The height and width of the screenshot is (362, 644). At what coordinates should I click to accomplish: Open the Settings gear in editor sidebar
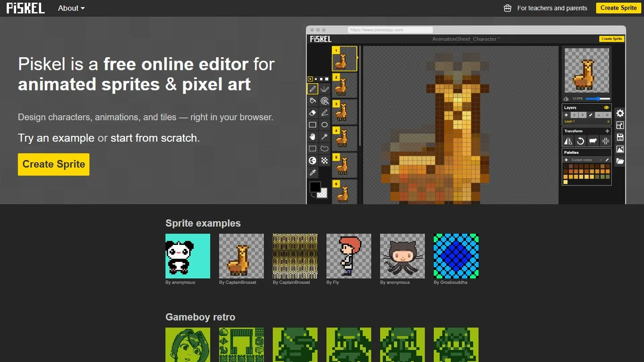coord(620,114)
